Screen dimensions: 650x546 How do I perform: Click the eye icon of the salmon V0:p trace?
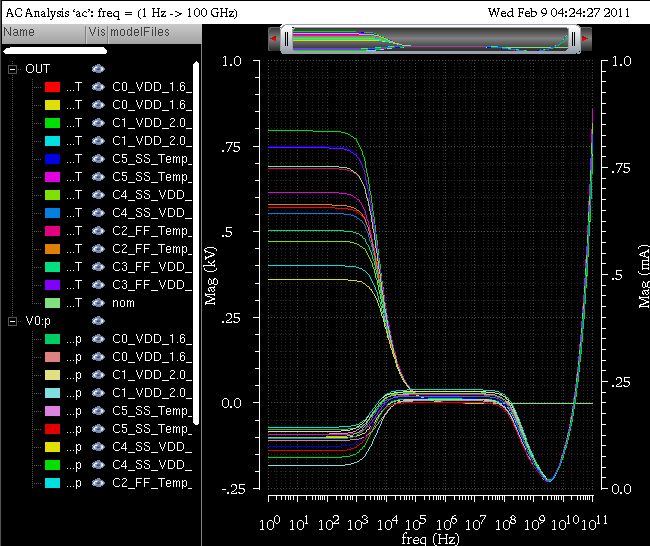[98, 357]
